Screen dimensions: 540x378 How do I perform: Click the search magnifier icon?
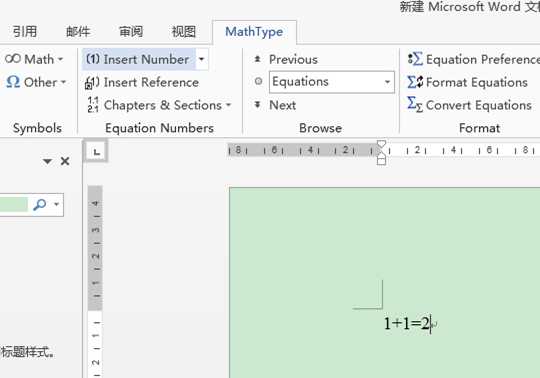[x=39, y=204]
